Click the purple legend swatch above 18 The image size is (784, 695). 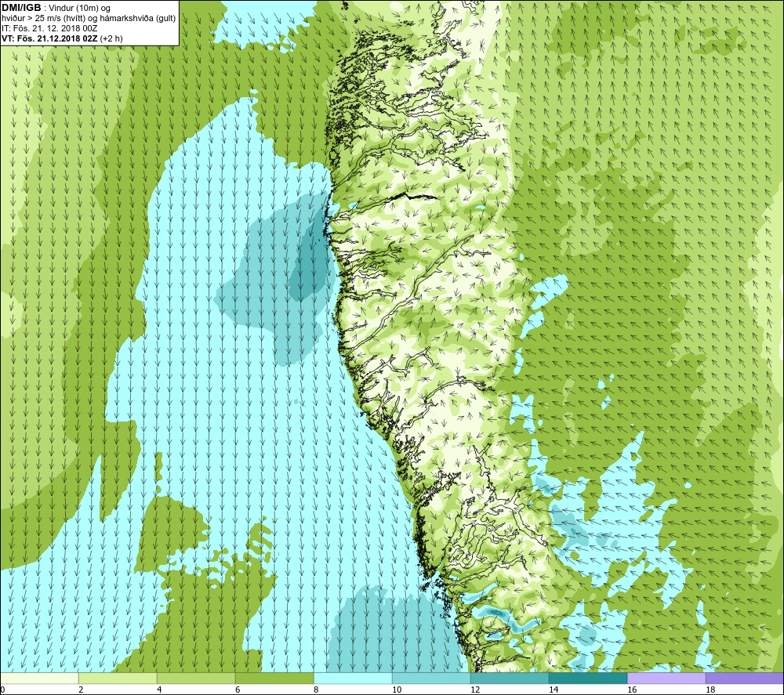tap(745, 678)
